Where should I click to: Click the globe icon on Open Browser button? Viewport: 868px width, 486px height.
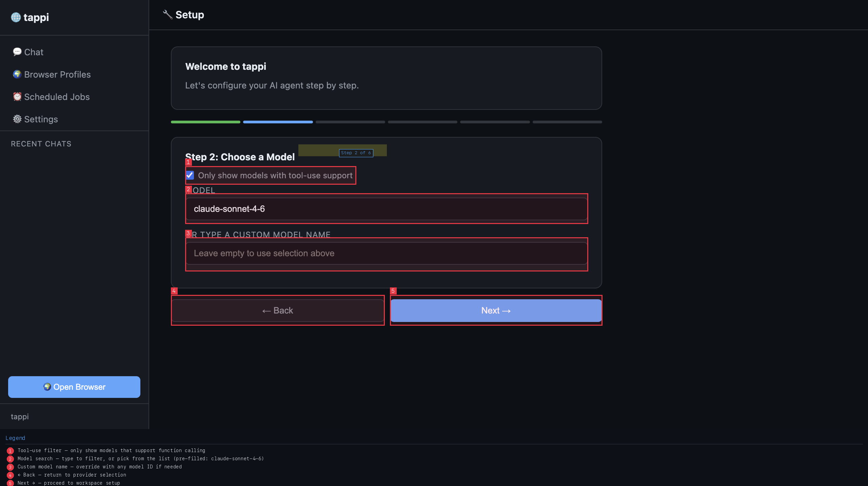(x=47, y=387)
